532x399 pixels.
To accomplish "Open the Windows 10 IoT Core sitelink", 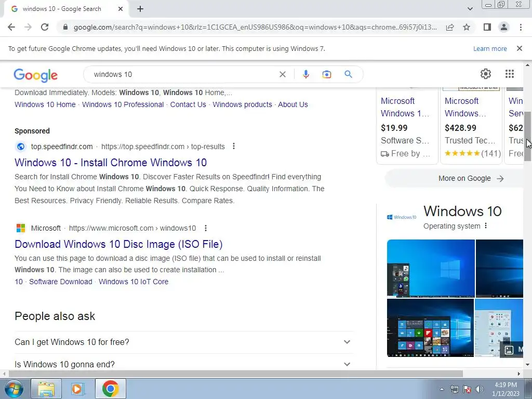I will (x=134, y=282).
